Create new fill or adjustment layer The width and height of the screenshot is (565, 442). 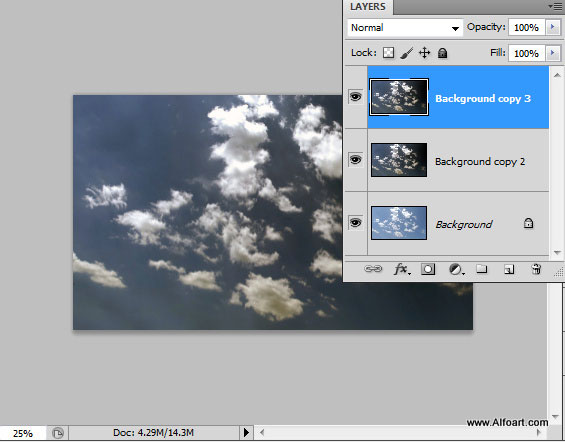pyautogui.click(x=456, y=269)
